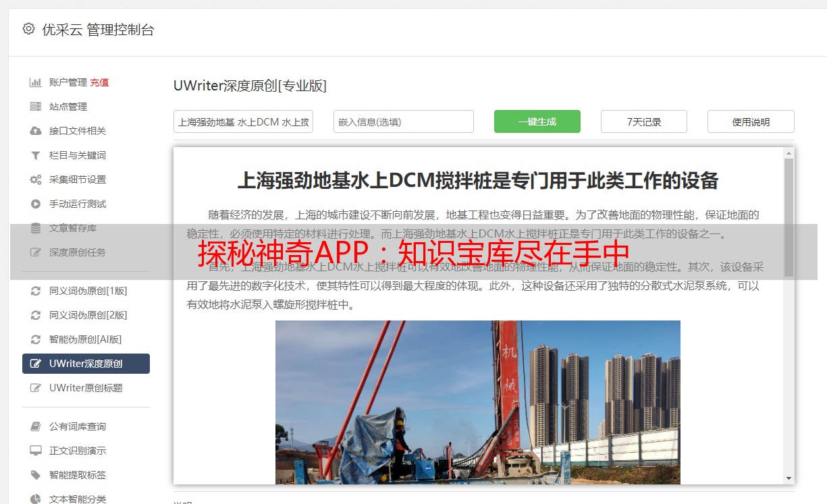The height and width of the screenshot is (504, 827).
Task: Click the 站点管理 server icon
Action: point(36,107)
